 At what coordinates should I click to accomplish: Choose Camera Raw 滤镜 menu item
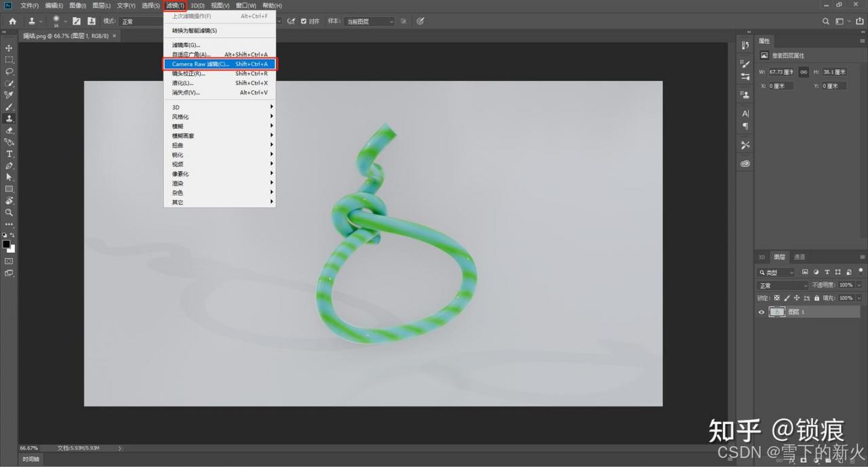click(220, 64)
